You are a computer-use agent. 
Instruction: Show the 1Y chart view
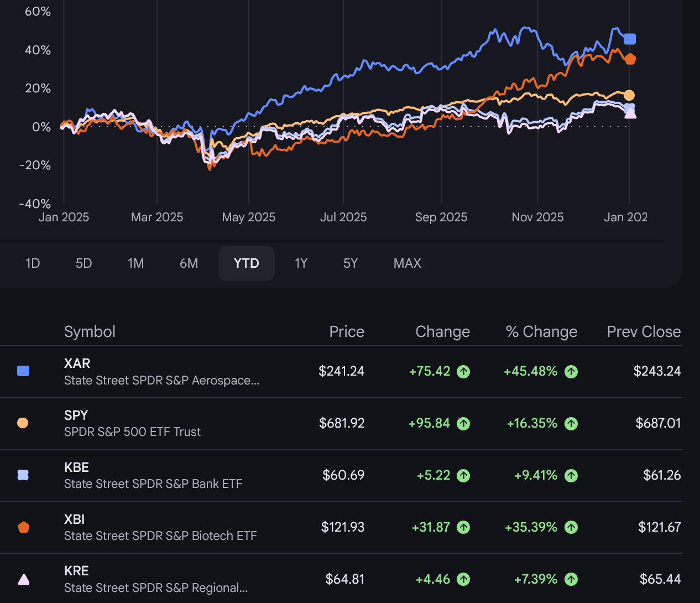point(301,263)
